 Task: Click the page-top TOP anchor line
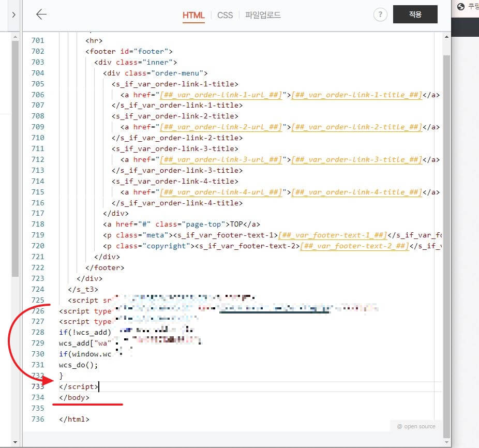click(x=182, y=225)
